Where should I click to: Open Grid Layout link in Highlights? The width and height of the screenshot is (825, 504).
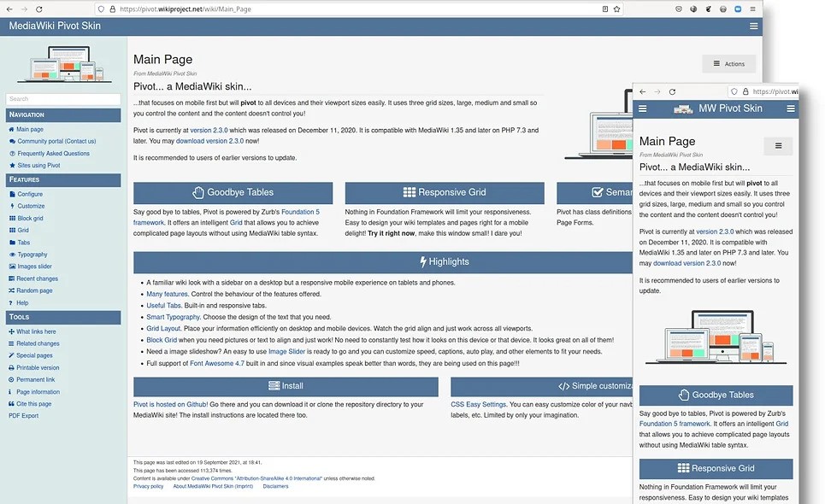click(163, 329)
